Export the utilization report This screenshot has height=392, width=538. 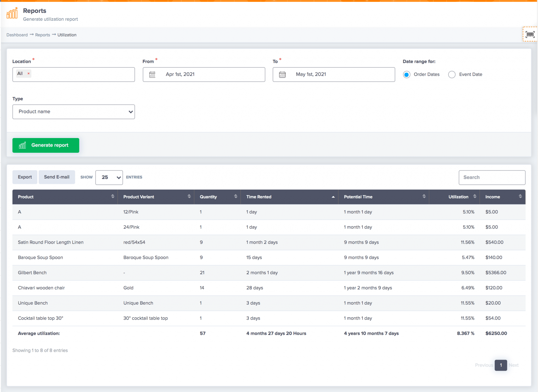pyautogui.click(x=25, y=177)
